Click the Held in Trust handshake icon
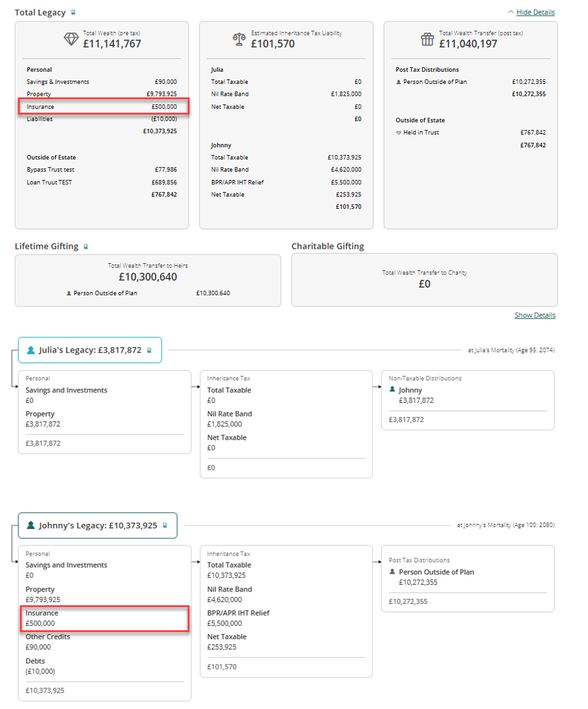Image resolution: width=588 pixels, height=709 pixels. [398, 133]
